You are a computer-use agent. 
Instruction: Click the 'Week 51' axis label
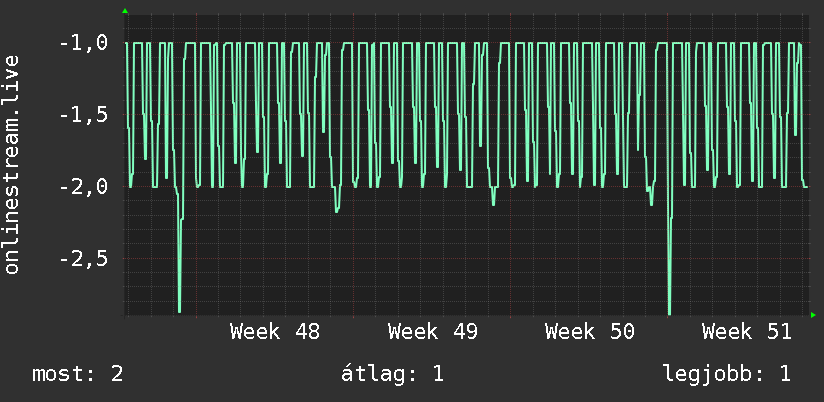(747, 332)
